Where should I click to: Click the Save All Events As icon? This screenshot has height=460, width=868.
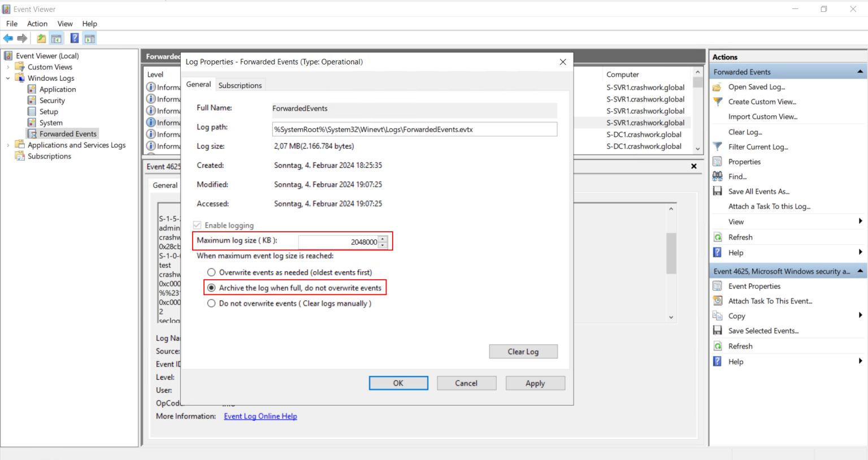pos(718,192)
